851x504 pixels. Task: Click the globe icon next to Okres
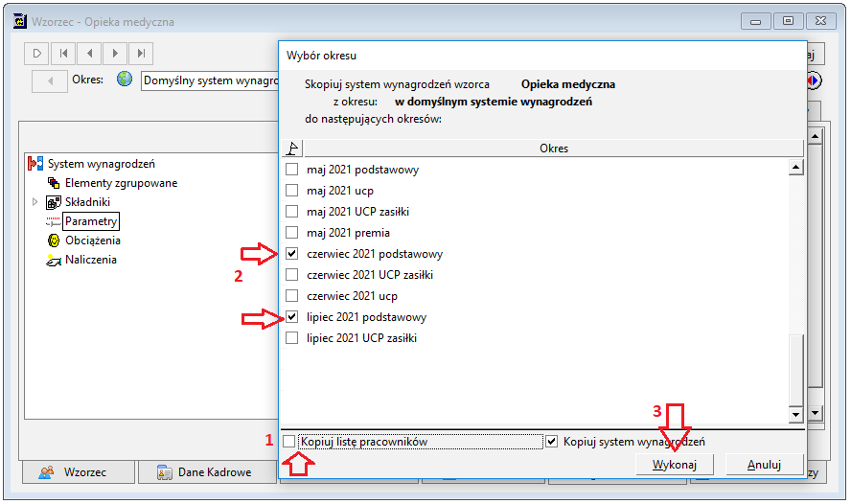click(x=125, y=80)
